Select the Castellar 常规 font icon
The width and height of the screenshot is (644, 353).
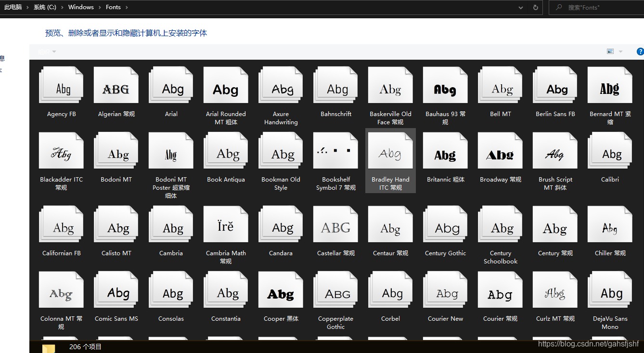click(x=335, y=224)
